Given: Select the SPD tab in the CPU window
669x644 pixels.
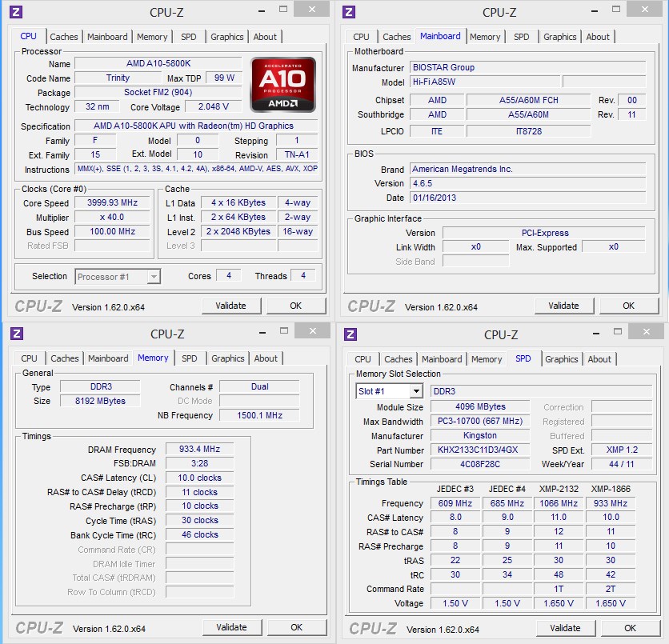Looking at the screenshot, I should (x=189, y=37).
